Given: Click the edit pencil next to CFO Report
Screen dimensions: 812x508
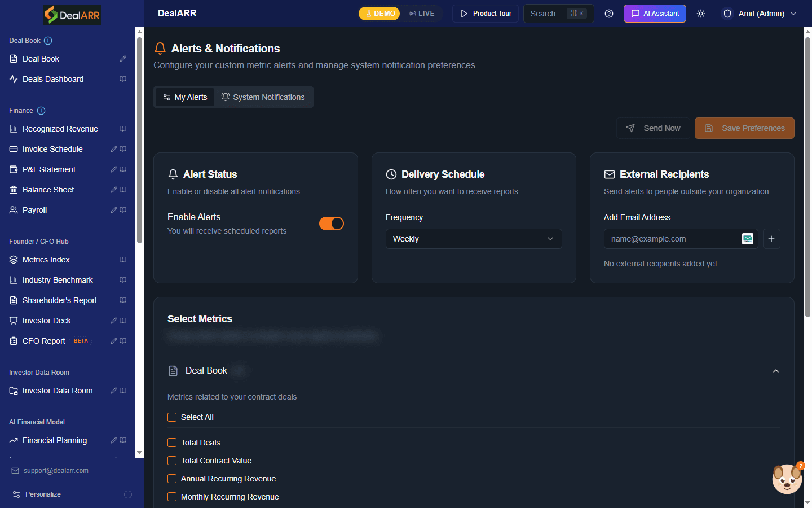Looking at the screenshot, I should point(114,341).
